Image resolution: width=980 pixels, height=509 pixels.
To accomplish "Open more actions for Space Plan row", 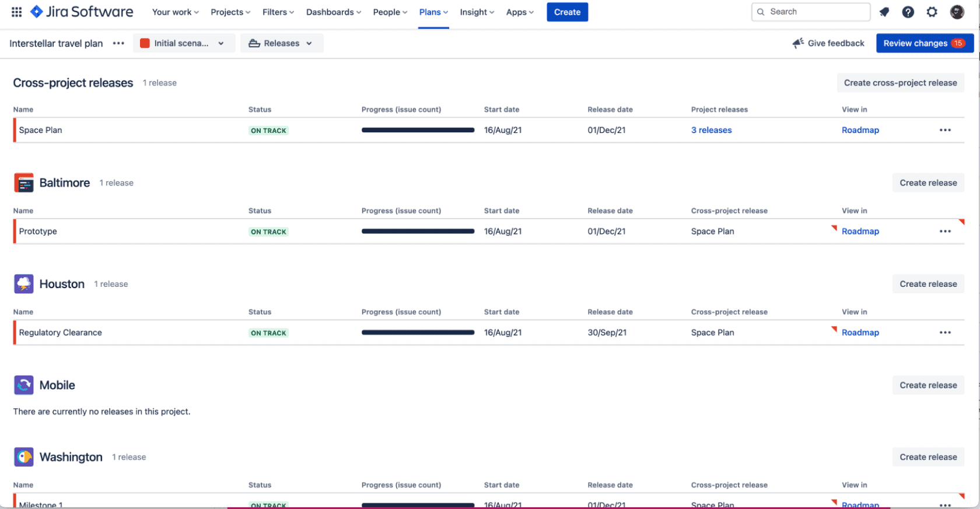I will 945,130.
